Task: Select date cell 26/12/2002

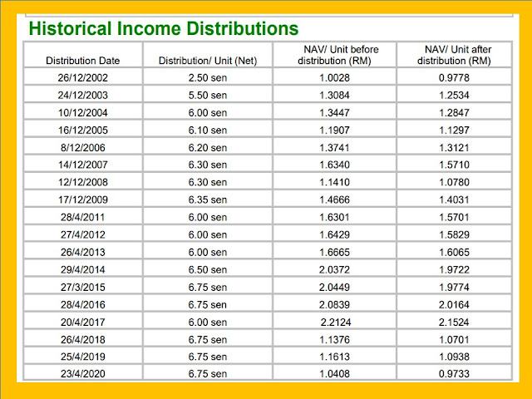Action: click(x=83, y=77)
